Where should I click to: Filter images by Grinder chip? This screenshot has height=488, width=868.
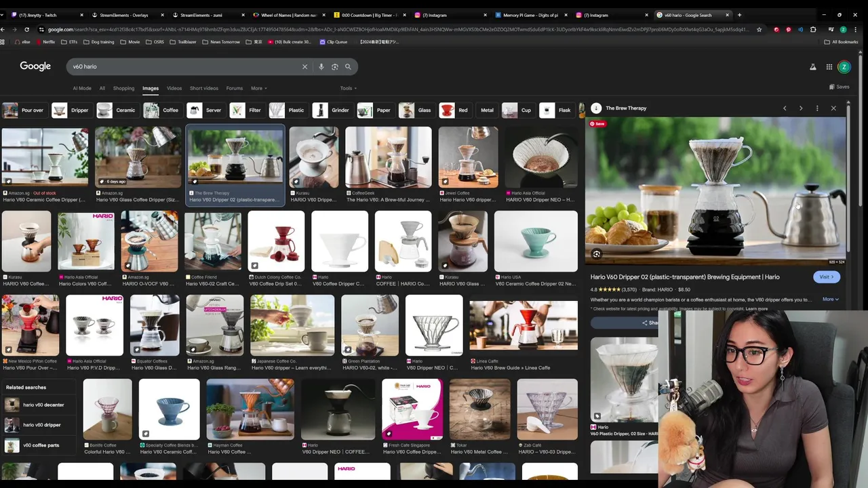[x=332, y=110]
